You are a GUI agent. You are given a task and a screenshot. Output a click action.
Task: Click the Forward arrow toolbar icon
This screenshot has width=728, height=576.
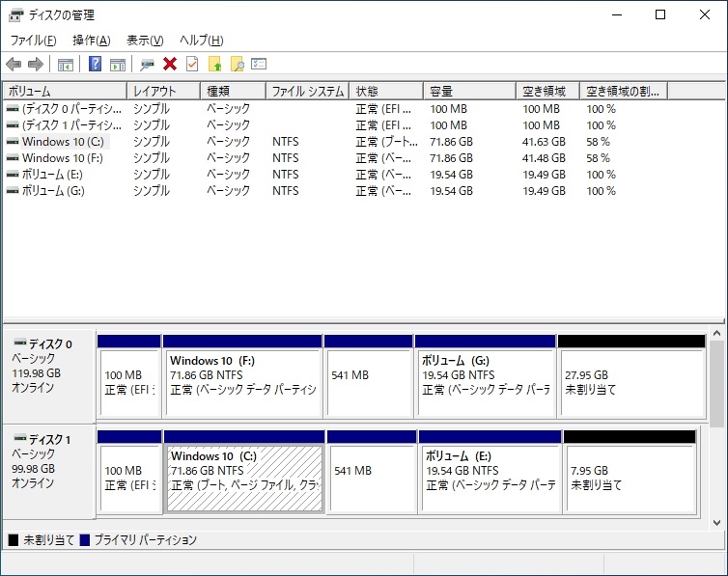(36, 64)
